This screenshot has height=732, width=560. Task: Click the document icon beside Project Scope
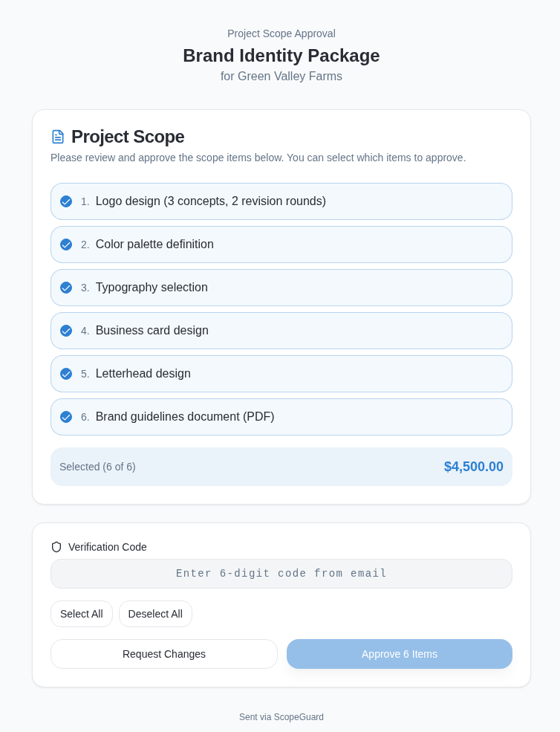pos(58,137)
